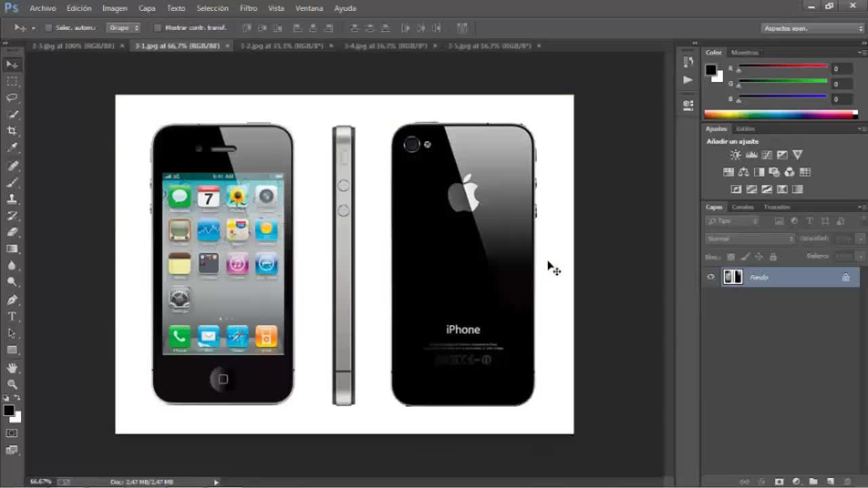Select the Spot Healing Brush tool
This screenshot has height=488, width=868.
12,166
